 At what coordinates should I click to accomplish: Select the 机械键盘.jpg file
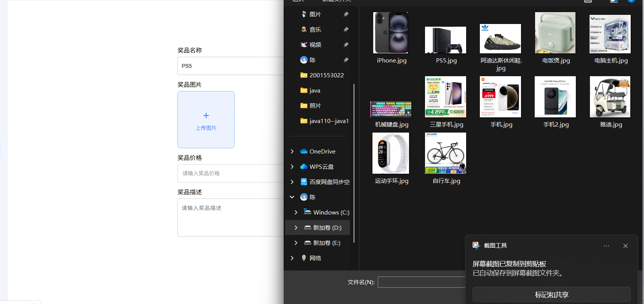pos(391,109)
